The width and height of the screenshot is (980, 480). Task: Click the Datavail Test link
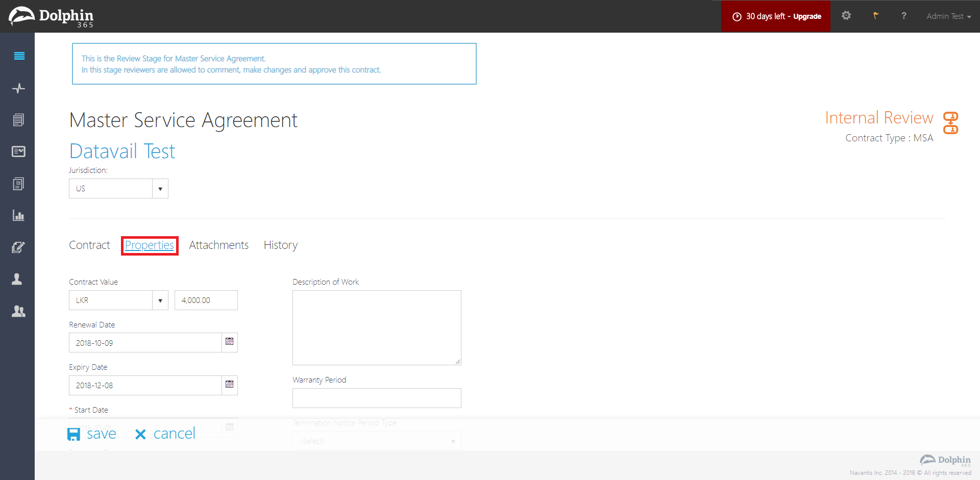[122, 151]
